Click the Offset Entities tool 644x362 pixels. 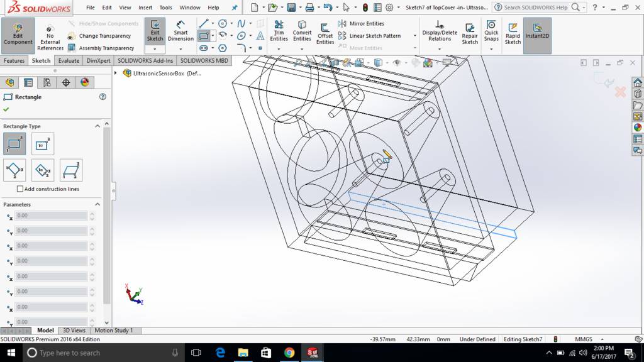pos(325,34)
